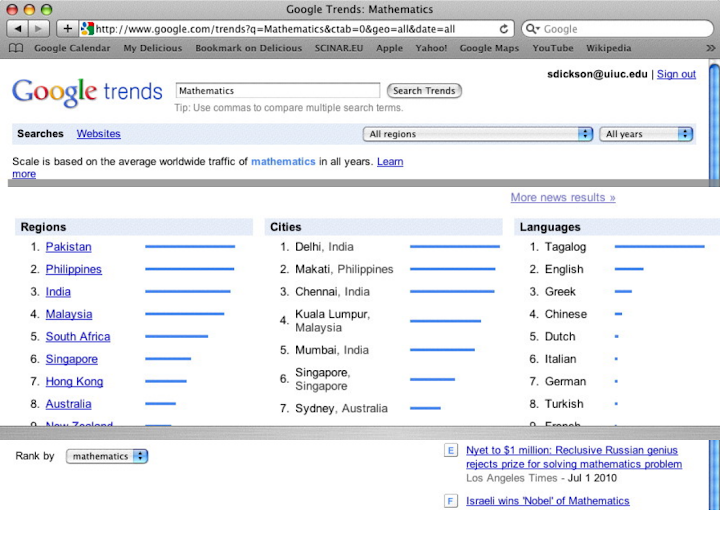Image resolution: width=720 pixels, height=540 pixels.
Task: Follow the Learn more link
Action: (x=390, y=162)
